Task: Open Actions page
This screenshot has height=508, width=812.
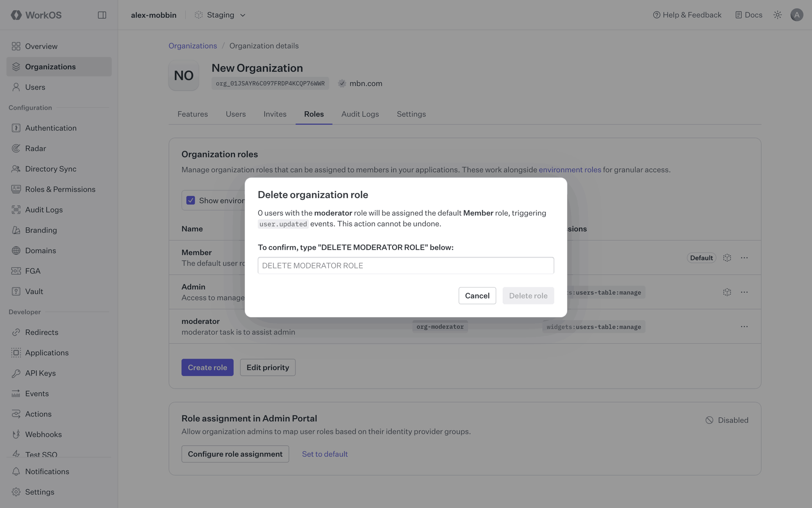Action: (x=59, y=414)
